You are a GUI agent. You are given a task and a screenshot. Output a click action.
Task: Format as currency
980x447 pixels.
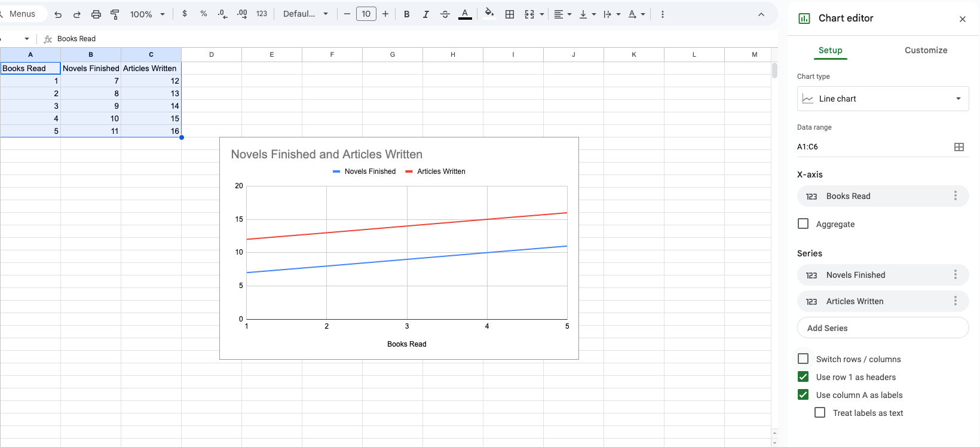(x=185, y=14)
